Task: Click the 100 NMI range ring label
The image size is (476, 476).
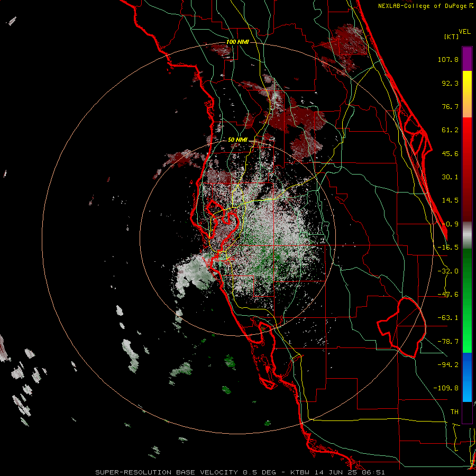Action: [x=237, y=42]
